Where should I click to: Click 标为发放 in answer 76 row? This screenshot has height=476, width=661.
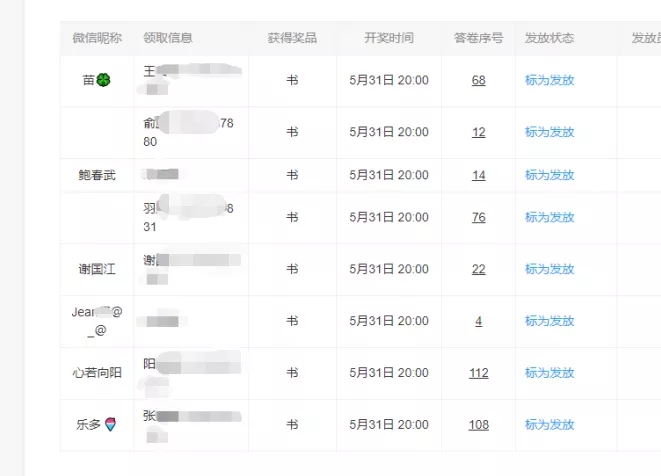[x=549, y=217]
